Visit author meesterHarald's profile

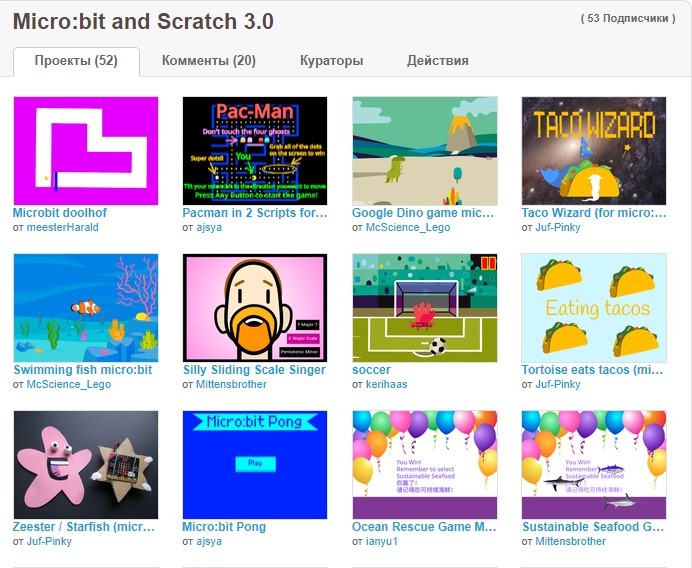pos(63,227)
